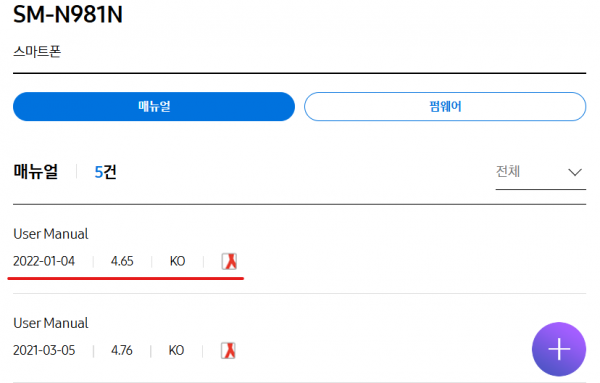Open the first User Manual entry title
Screen dimensions: 600x383
click(51, 234)
